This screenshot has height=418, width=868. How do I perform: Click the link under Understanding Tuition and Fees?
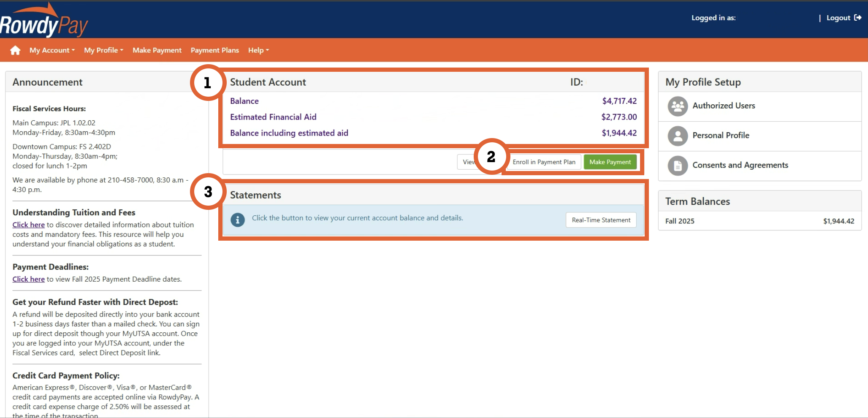28,225
